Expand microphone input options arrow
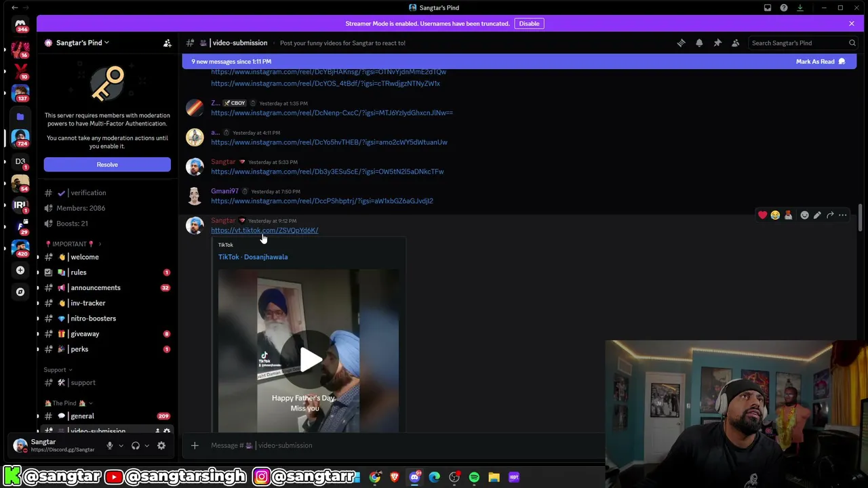Image resolution: width=868 pixels, height=488 pixels. click(x=121, y=445)
